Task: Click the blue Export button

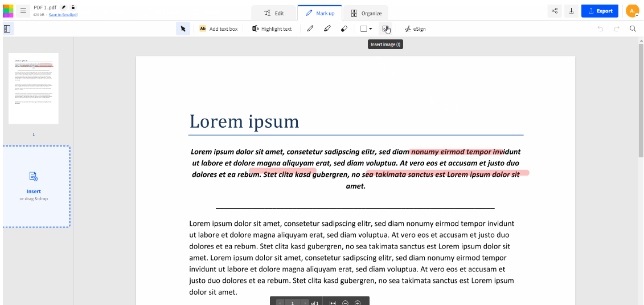Action: [x=600, y=11]
